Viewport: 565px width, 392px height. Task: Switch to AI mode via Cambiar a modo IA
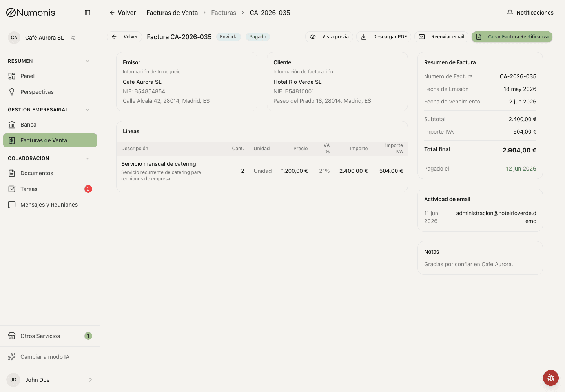[x=50, y=357]
